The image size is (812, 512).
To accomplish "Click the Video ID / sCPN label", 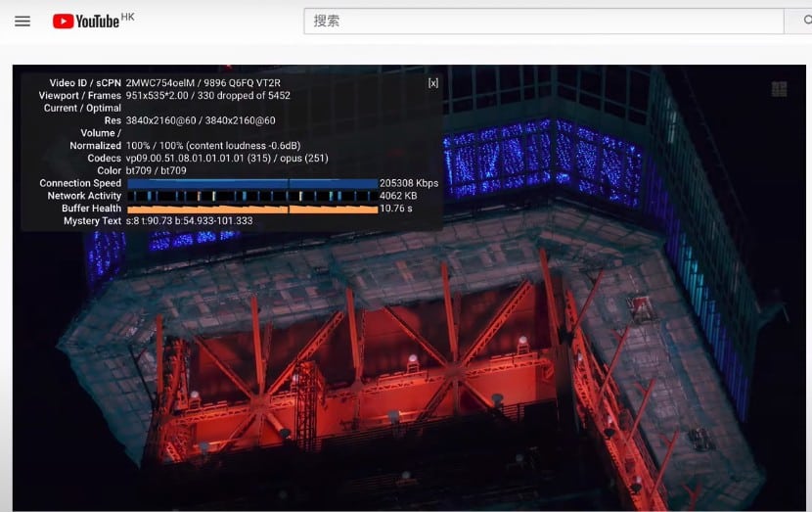I will click(85, 83).
